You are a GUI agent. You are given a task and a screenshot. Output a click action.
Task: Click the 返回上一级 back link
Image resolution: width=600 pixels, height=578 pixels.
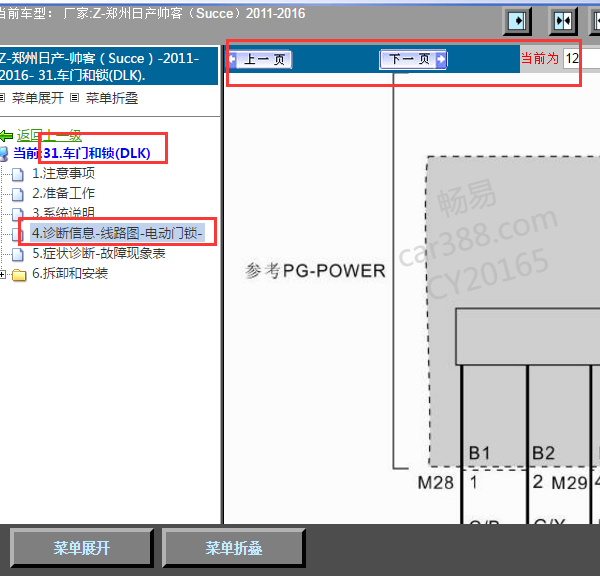click(49, 135)
